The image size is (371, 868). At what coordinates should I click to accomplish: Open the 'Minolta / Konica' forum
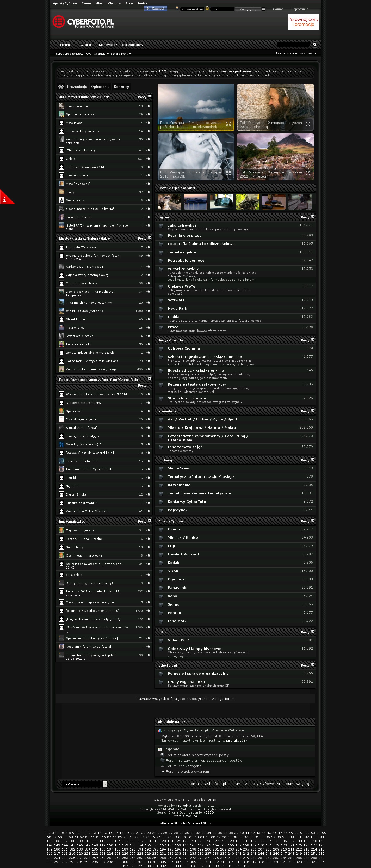(x=183, y=538)
